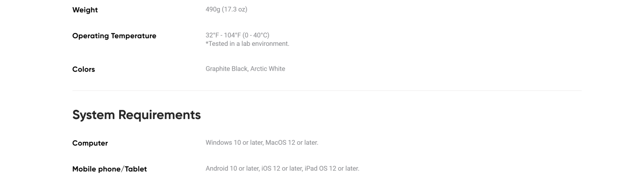
Task: Click the Arctic White color text
Action: 268,69
